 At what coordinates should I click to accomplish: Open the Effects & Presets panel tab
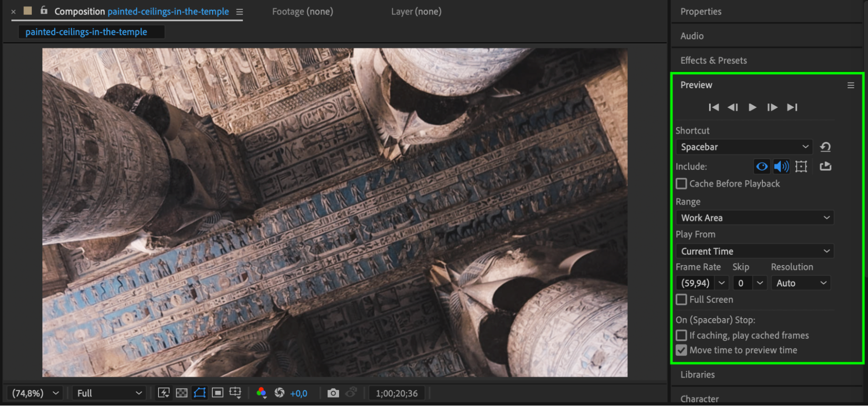[x=713, y=60]
